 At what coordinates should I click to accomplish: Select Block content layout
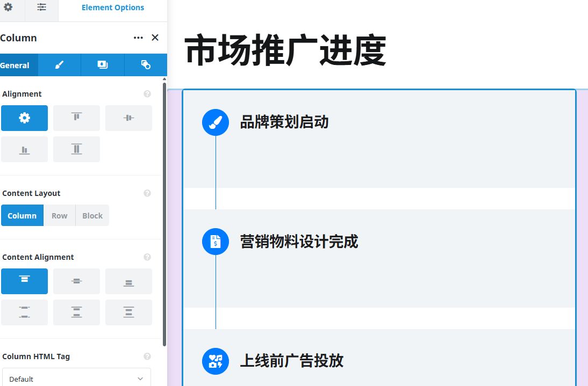92,215
